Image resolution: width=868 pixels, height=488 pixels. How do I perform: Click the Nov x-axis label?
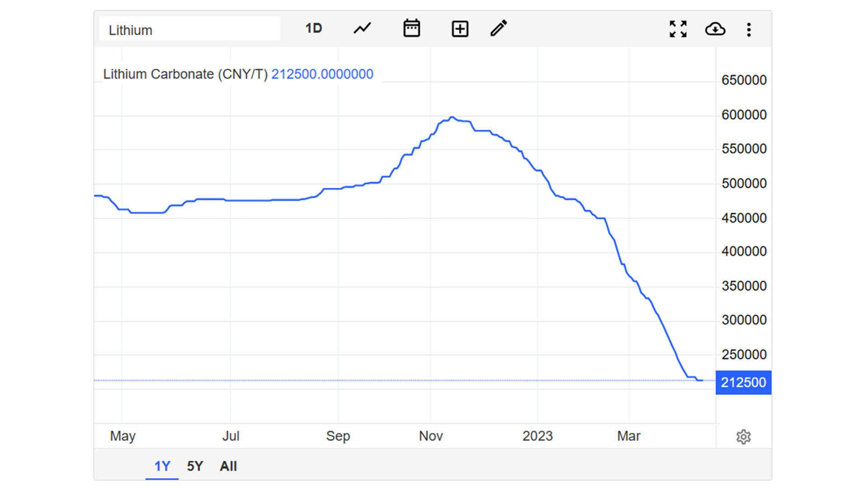(431, 436)
